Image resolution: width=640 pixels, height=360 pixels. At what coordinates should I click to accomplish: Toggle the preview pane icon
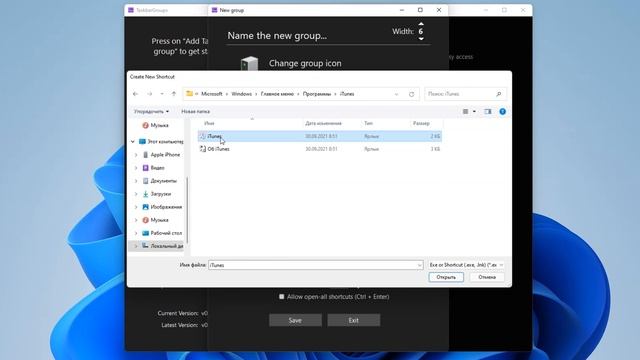(x=488, y=111)
